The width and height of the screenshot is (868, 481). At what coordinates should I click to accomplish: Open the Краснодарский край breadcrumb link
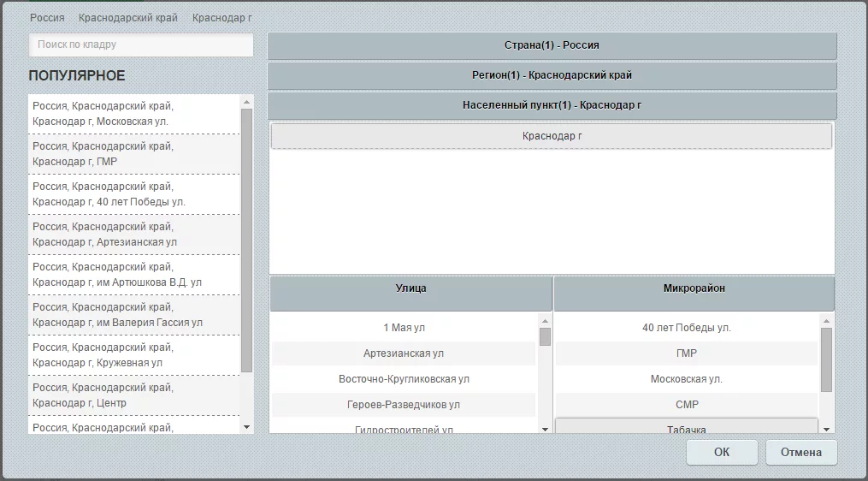pyautogui.click(x=128, y=18)
